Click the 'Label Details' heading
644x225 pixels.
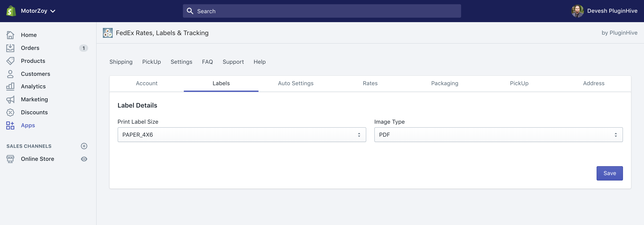(137, 106)
